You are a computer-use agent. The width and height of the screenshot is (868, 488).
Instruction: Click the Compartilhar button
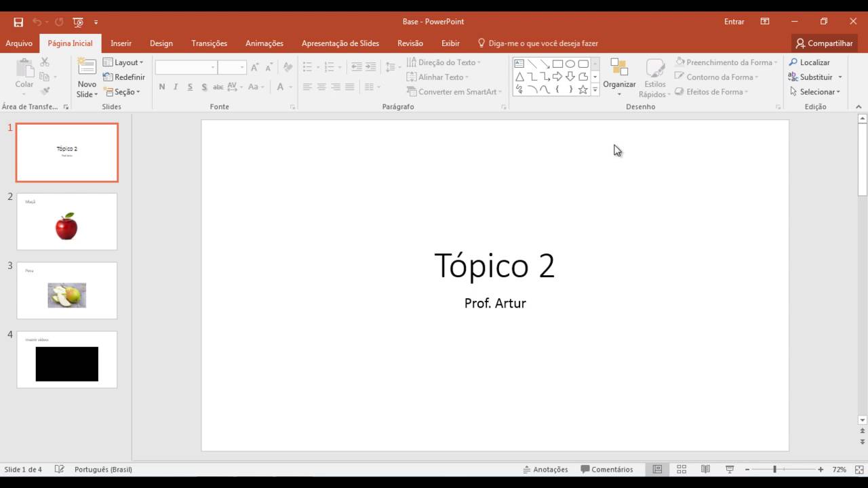click(x=825, y=43)
